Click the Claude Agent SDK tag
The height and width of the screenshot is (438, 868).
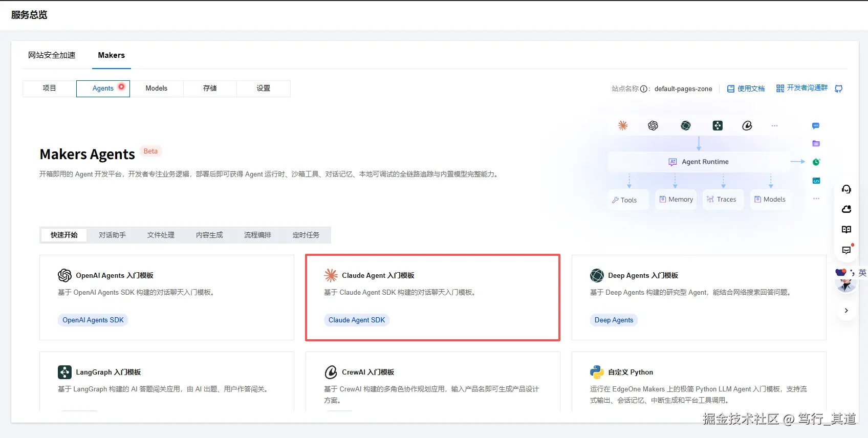click(357, 320)
